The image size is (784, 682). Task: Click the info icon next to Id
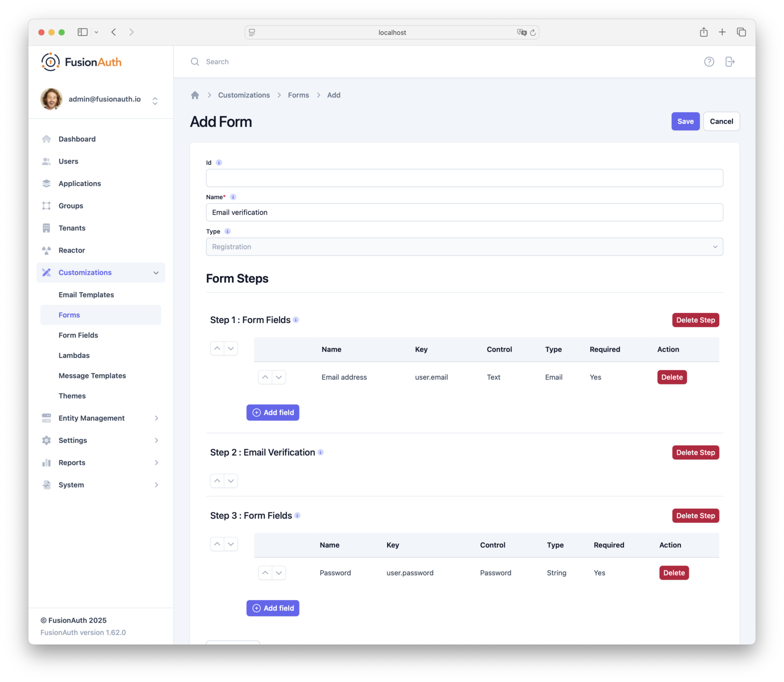pyautogui.click(x=219, y=163)
